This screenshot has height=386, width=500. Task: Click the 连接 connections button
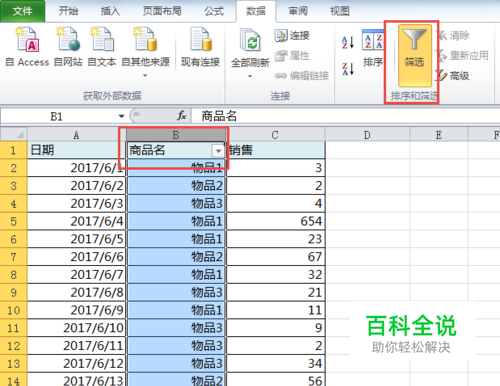(292, 35)
